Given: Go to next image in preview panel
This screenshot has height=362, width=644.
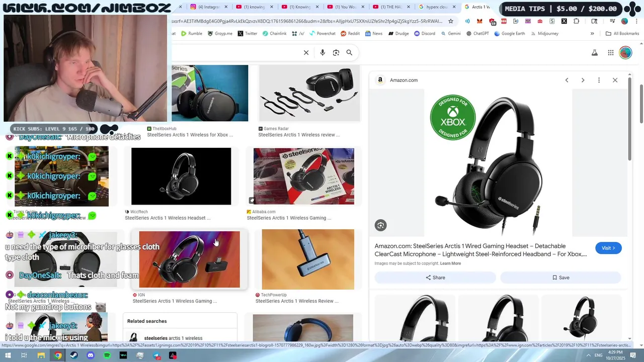Looking at the screenshot, I should tap(583, 80).
